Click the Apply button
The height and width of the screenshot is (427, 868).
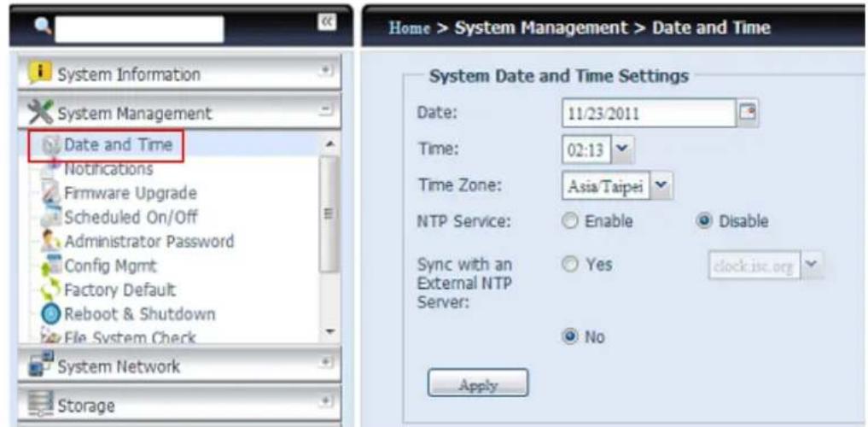pos(478,383)
